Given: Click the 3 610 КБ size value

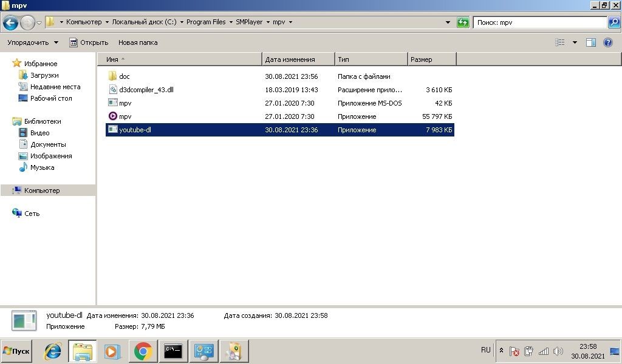Looking at the screenshot, I should tap(439, 90).
